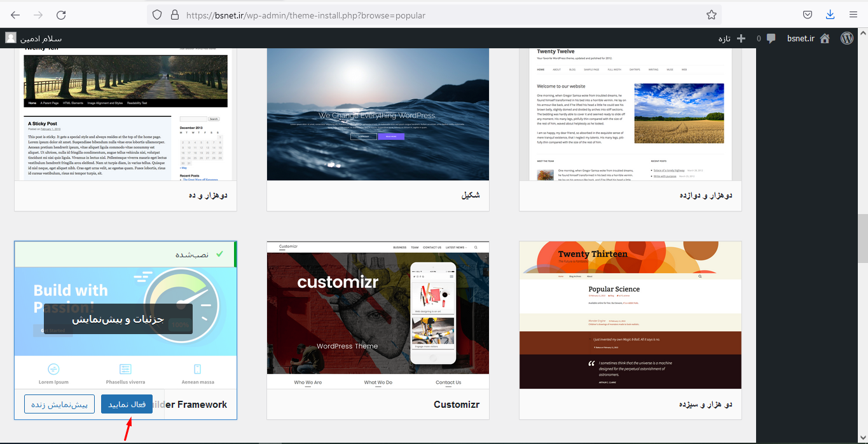Click the Customizr theme title
868x444 pixels.
tap(457, 404)
